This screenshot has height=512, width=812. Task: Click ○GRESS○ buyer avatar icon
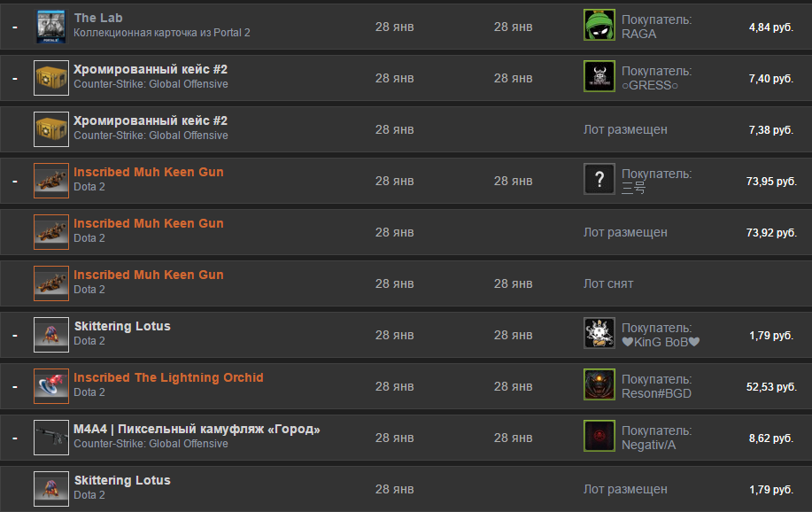[599, 75]
